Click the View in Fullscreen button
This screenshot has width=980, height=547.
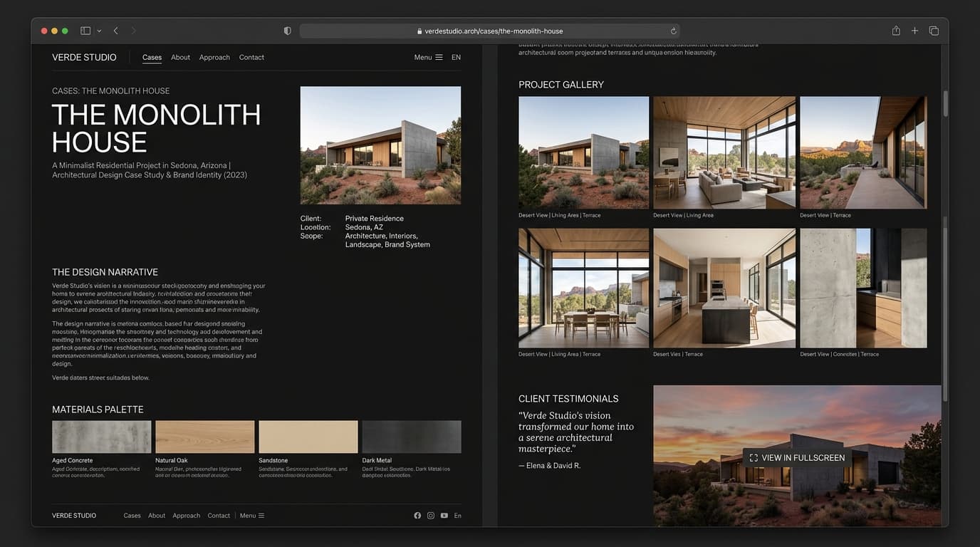coord(797,457)
